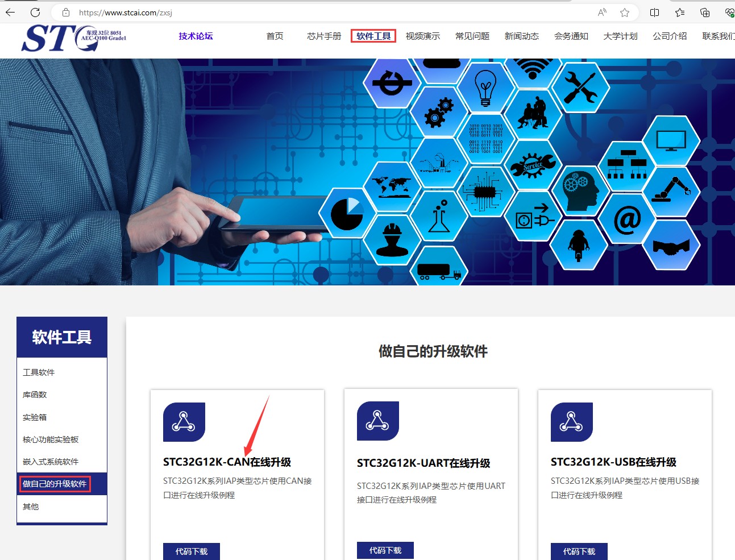
Task: Open the STC32G12K-UART在线升级 title
Action: [423, 463]
